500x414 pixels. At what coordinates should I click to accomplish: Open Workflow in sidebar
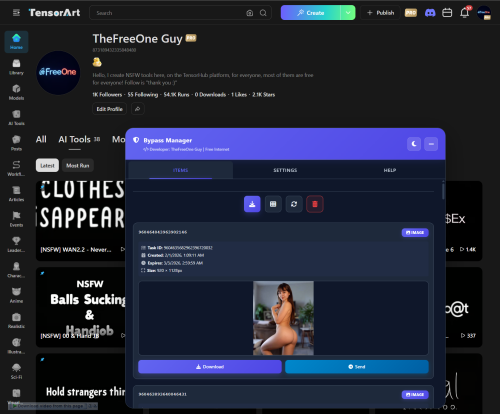tap(16, 168)
